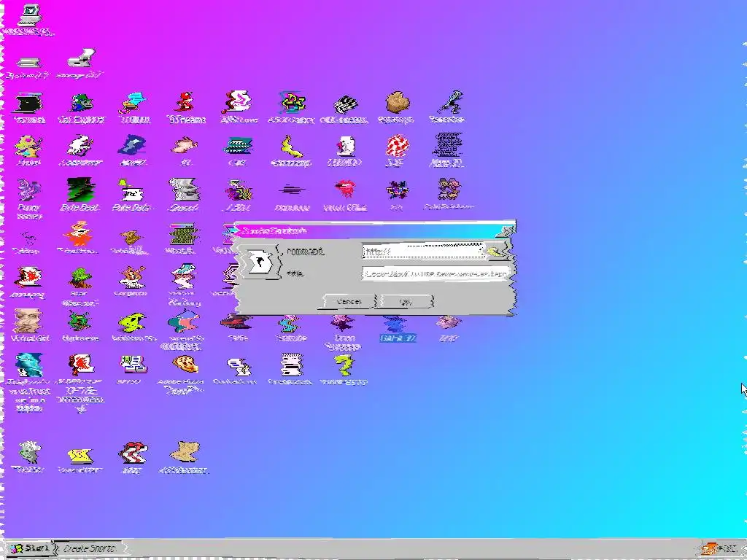The width and height of the screenshot is (747, 560).
Task: Click the system tray icon in the taskbar
Action: pos(709,549)
